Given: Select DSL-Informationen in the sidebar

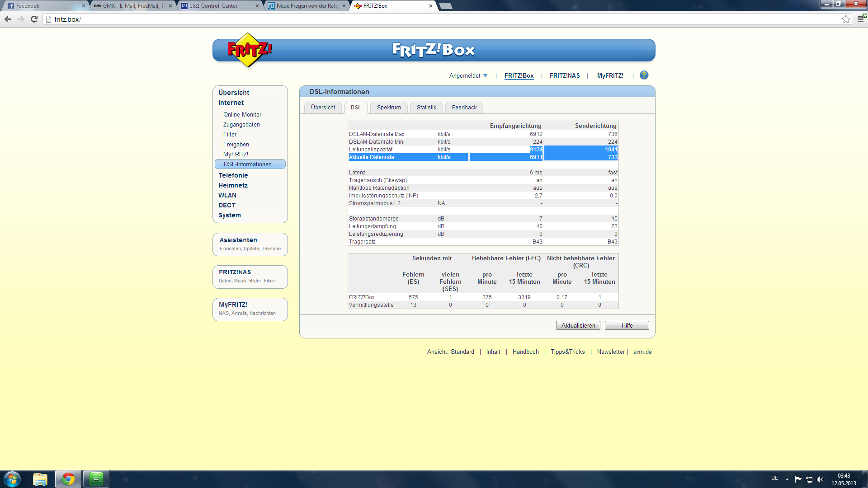Looking at the screenshot, I should click(250, 164).
